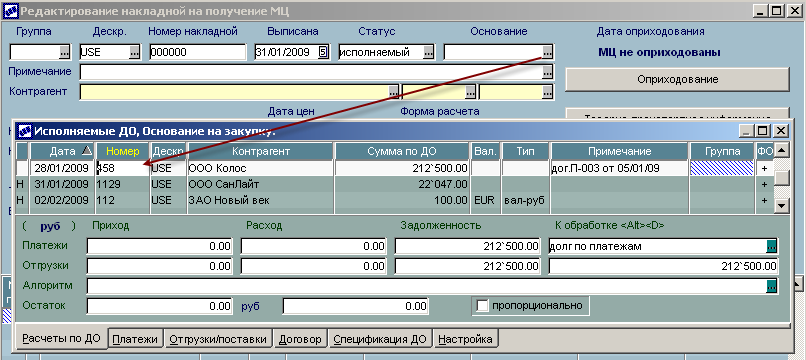
Task: Click the DO list scroll up arrow
Action: point(781,151)
